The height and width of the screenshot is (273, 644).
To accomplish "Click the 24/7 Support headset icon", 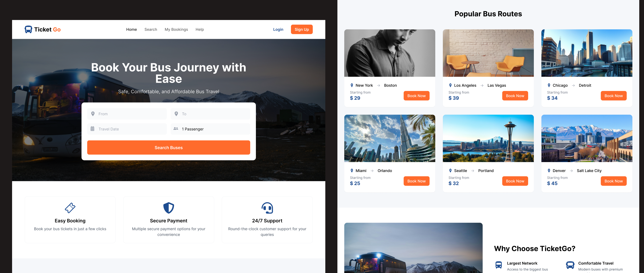I will pos(267,208).
